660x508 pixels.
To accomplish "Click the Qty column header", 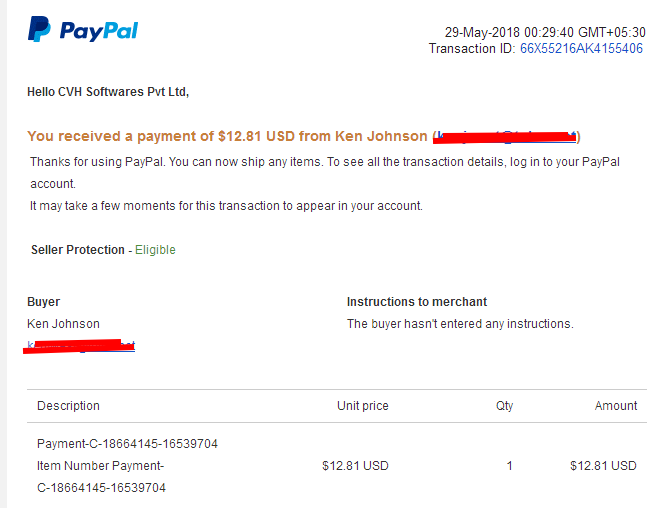I will [x=504, y=406].
